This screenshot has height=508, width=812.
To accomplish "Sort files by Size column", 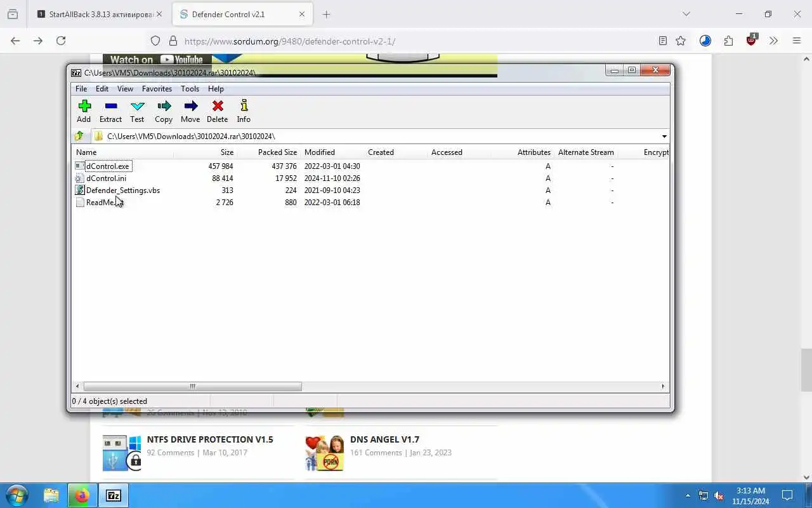I will [x=205, y=152].
